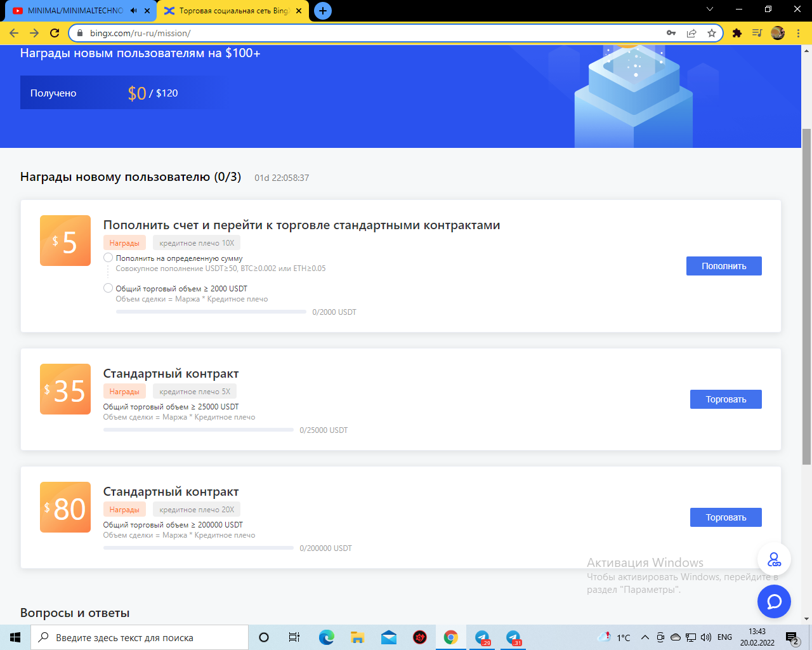This screenshot has height=650, width=812.
Task: View site information lock icon
Action: click(x=79, y=33)
